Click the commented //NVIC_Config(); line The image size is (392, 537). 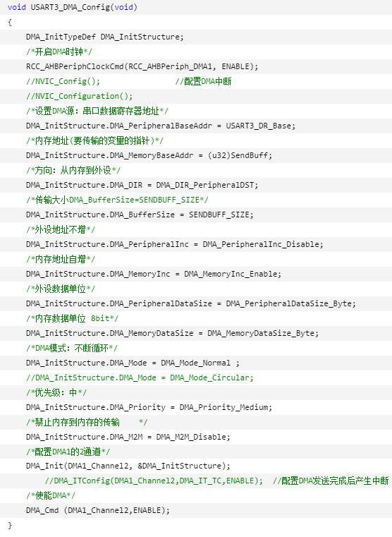click(x=63, y=81)
